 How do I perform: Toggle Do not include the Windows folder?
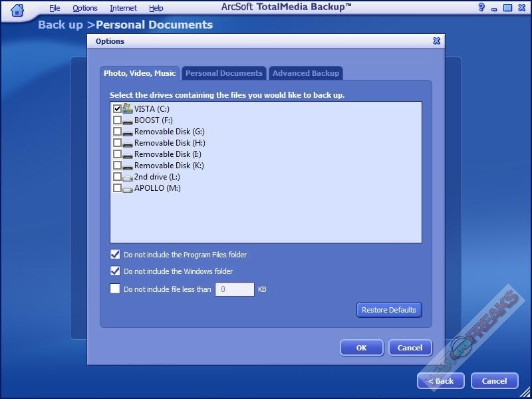click(115, 271)
